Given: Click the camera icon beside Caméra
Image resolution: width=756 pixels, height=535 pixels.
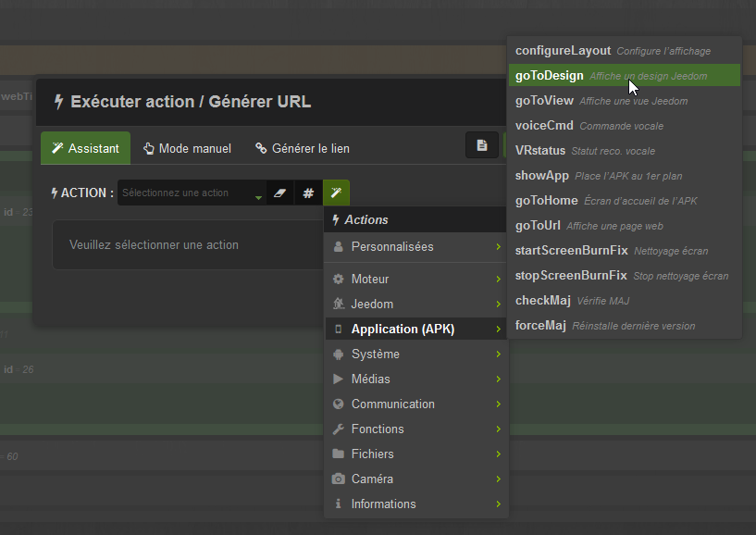Looking at the screenshot, I should [x=339, y=479].
